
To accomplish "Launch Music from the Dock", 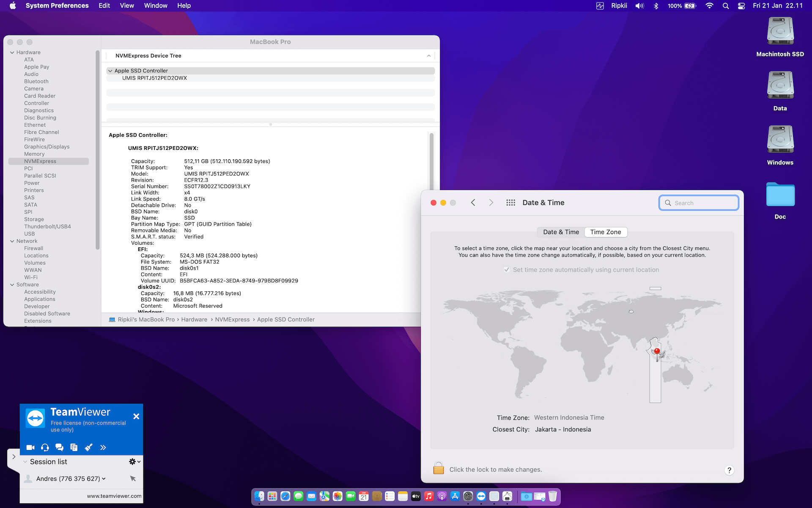I will coord(429,496).
